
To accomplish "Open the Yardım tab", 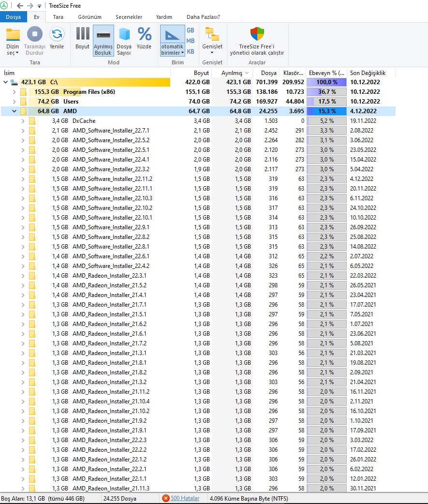I will [x=164, y=17].
